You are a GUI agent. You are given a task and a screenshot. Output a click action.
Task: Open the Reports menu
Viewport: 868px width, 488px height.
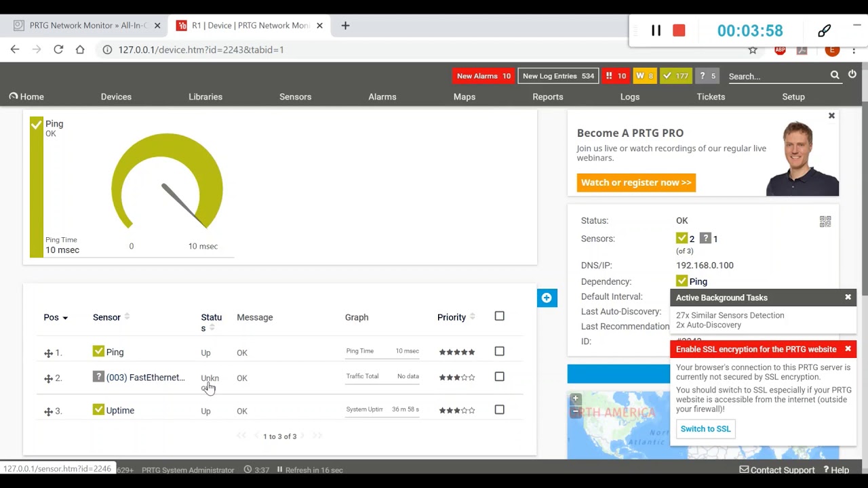pos(548,97)
